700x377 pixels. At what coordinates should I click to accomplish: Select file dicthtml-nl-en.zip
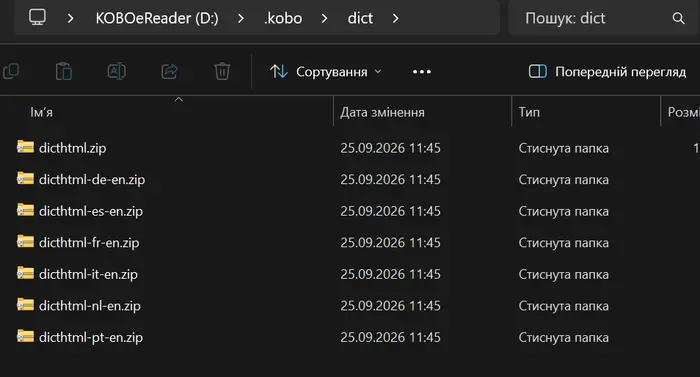pos(90,306)
